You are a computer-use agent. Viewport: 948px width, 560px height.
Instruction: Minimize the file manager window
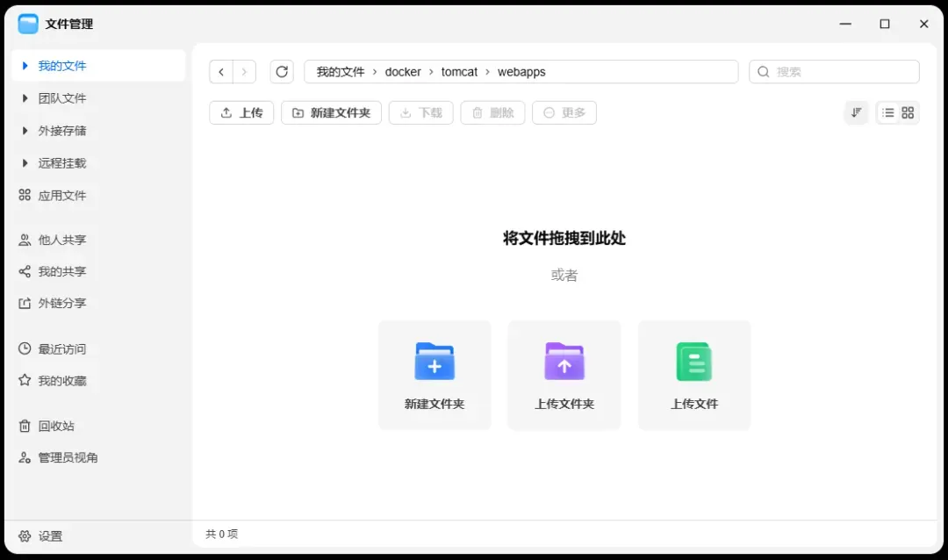tap(845, 25)
